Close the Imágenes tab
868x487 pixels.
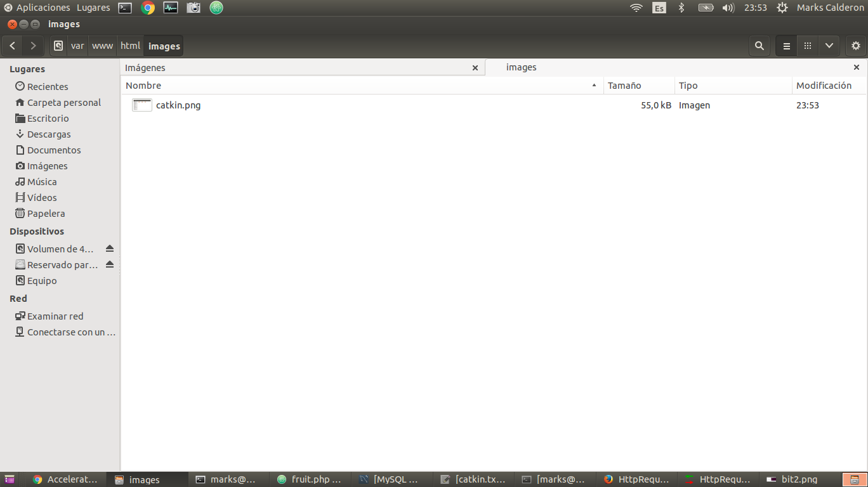[x=475, y=68]
